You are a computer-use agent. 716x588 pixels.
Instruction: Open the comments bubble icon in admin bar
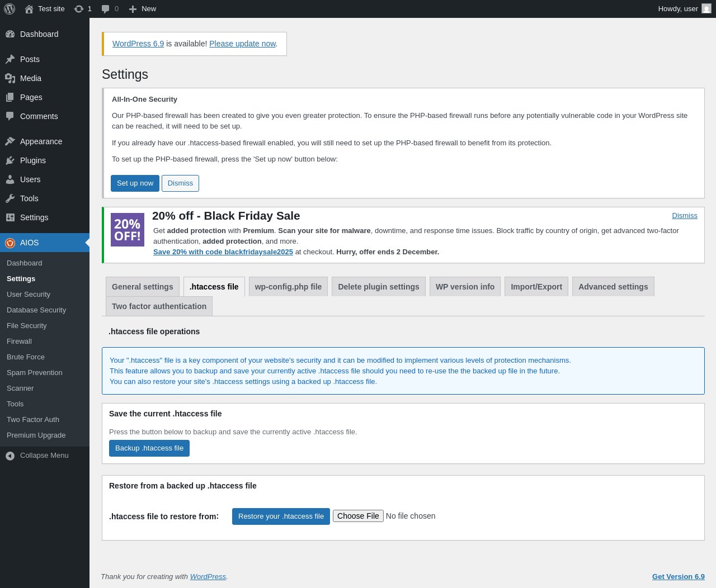pyautogui.click(x=105, y=9)
